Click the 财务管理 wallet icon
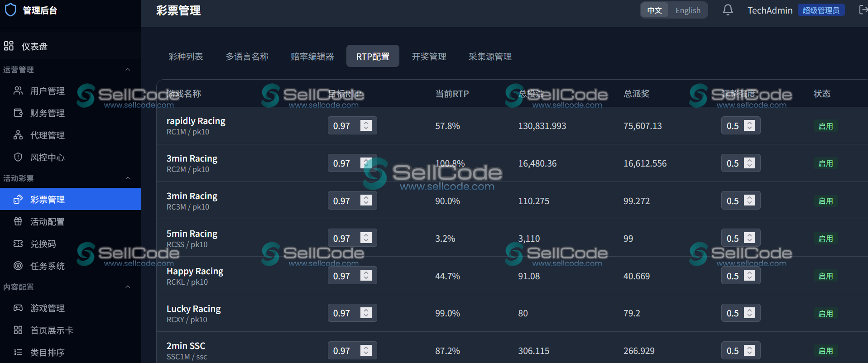Screen dimensions: 868x363 point(18,113)
